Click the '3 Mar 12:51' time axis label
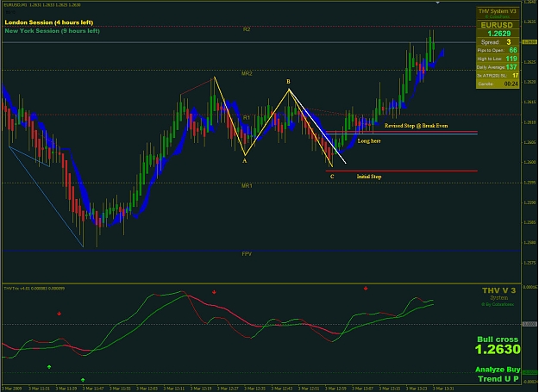Screen dimensions: 539x392 pyautogui.click(x=309, y=389)
